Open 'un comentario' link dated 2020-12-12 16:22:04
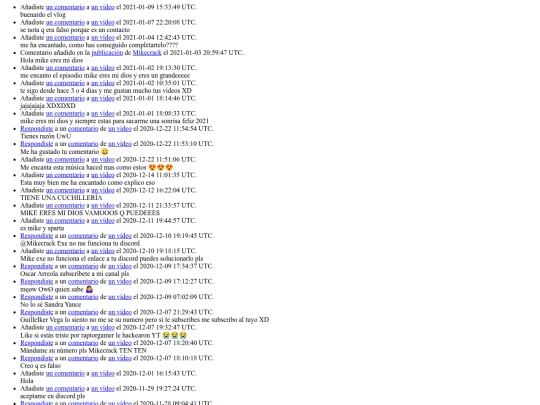 click(65, 190)
